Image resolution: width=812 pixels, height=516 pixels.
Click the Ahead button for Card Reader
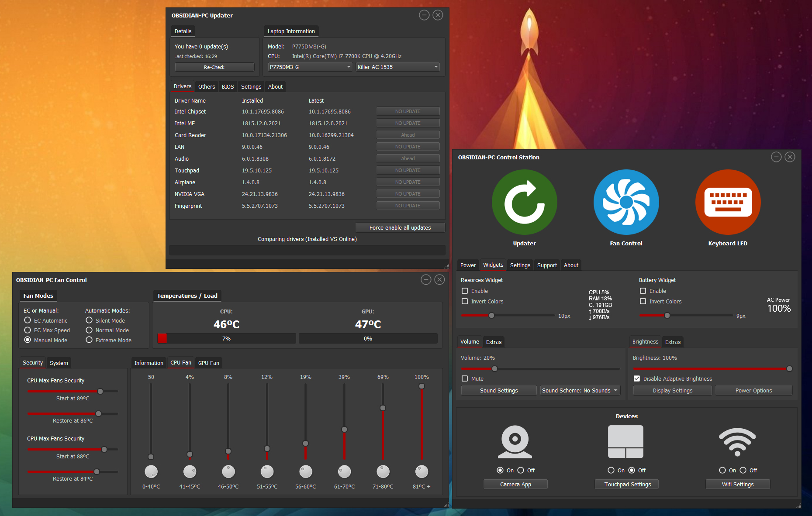point(408,135)
